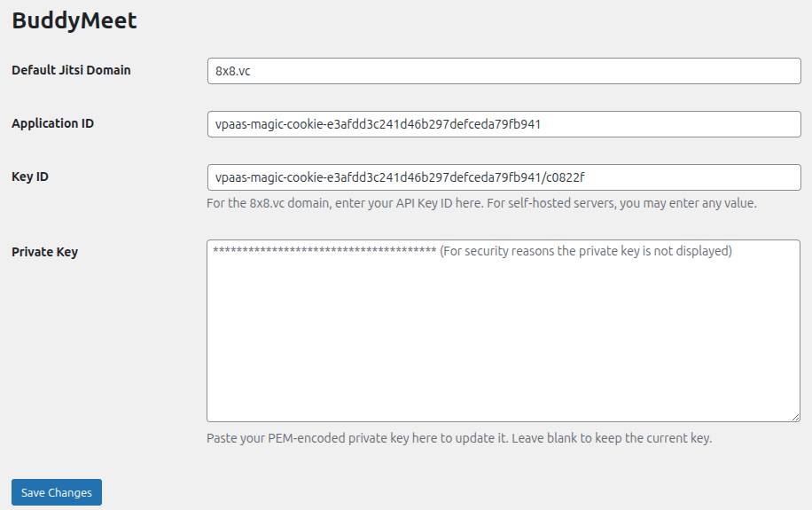The width and height of the screenshot is (812, 510).
Task: Click the PEM-encoded private key hint text
Action: (459, 438)
